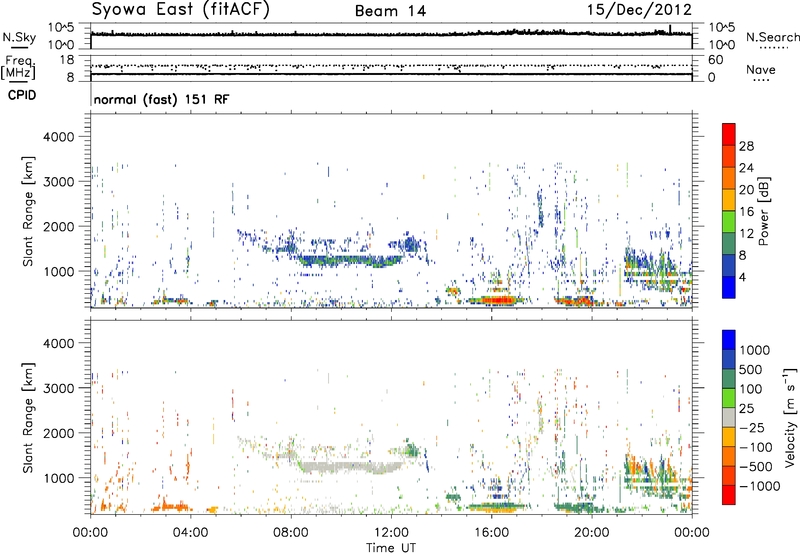Click the '18' tick on the Freq axis
The image size is (800, 554).
click(66, 60)
